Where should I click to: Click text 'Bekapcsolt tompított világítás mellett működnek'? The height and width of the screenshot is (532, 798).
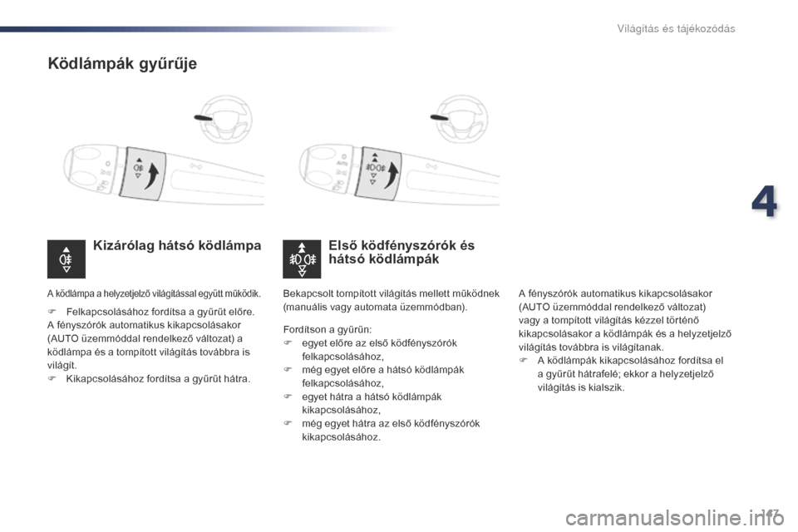coord(391,293)
